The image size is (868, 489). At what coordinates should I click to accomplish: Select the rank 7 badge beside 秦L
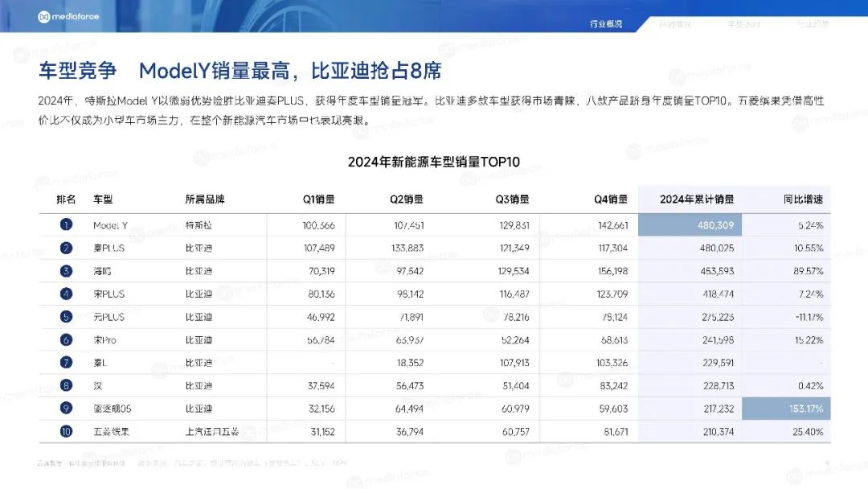(x=66, y=363)
